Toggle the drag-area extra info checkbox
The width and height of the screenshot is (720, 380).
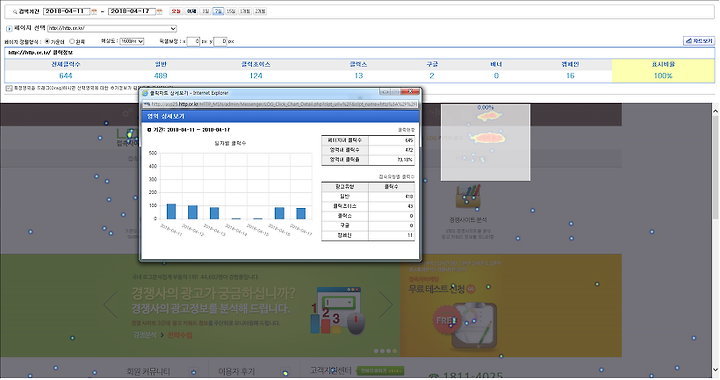(x=9, y=88)
